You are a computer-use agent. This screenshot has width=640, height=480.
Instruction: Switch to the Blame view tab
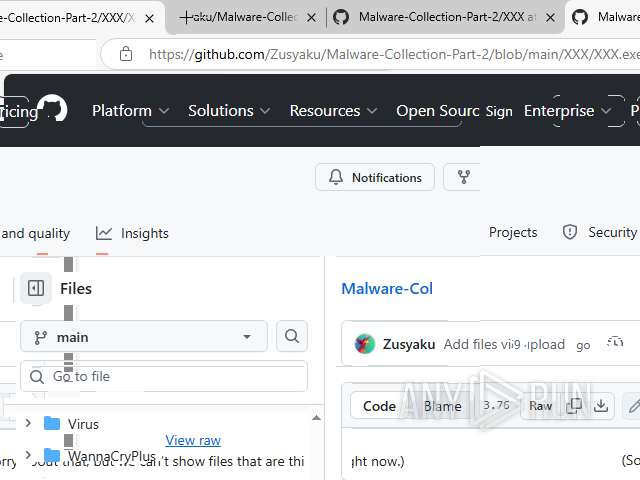pos(442,406)
